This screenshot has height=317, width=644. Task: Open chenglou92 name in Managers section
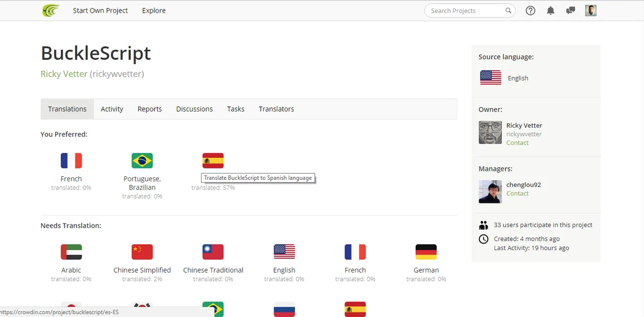coord(524,185)
